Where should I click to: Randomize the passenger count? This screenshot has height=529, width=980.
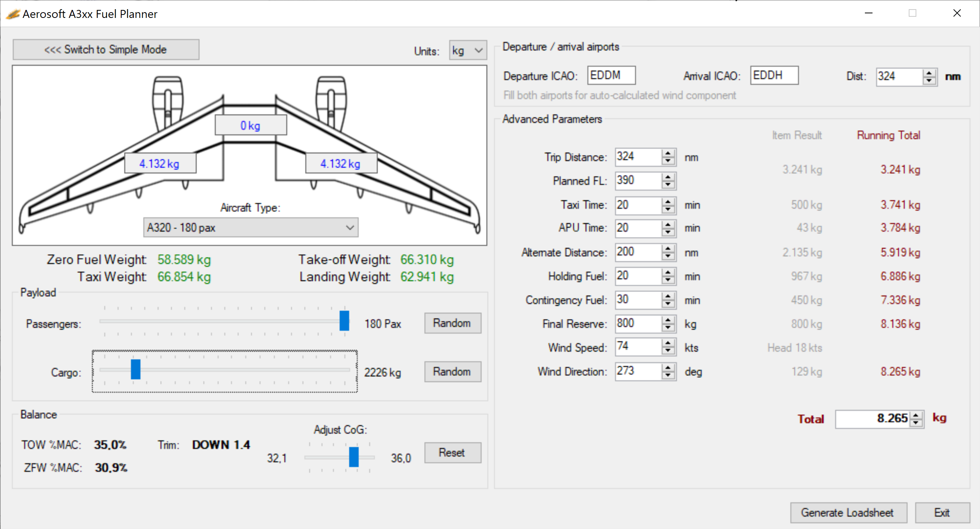point(452,323)
